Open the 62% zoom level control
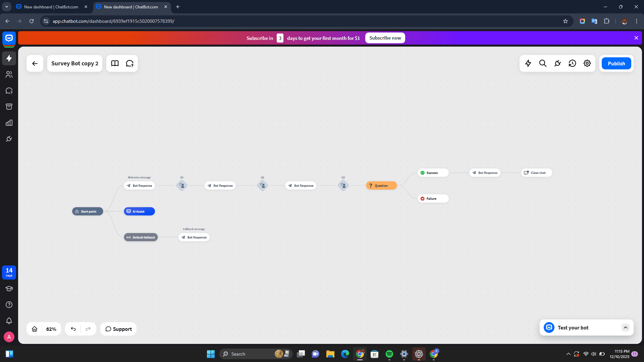 pyautogui.click(x=51, y=329)
